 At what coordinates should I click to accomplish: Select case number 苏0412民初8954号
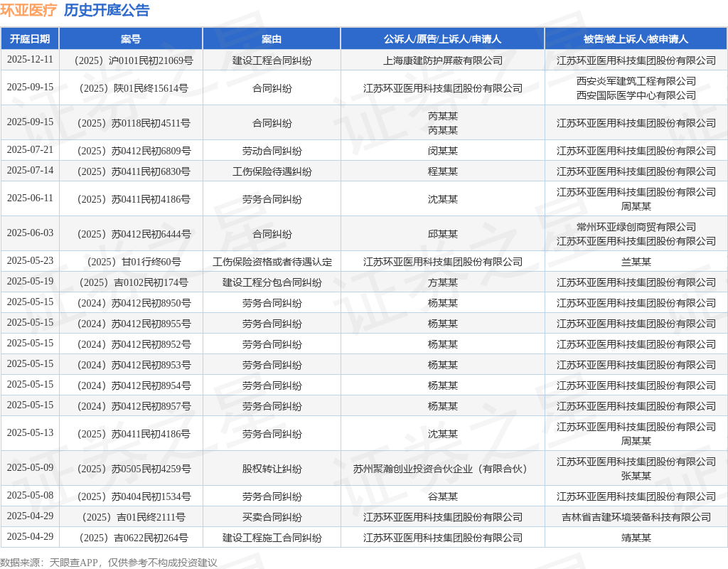coord(133,385)
